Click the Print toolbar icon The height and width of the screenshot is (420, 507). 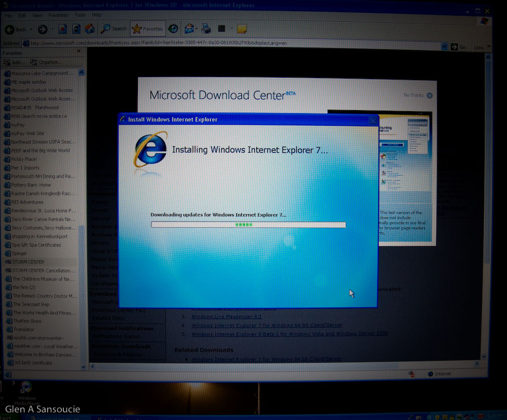pyautogui.click(x=206, y=29)
